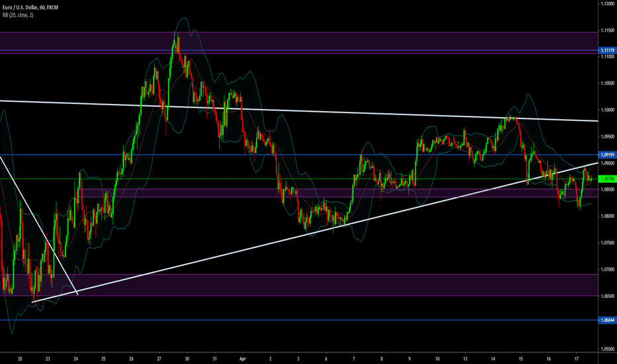Click the "Apr" label on the time axis

pyautogui.click(x=242, y=359)
